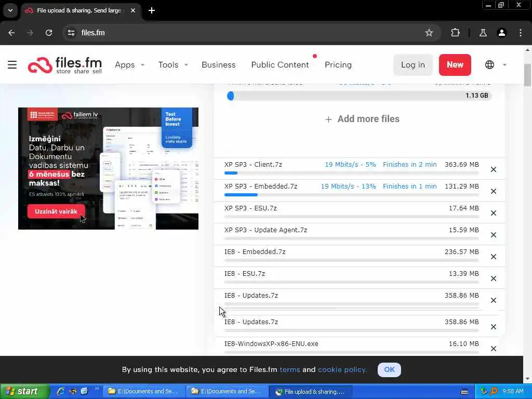Open the browser profile avatar

[501, 33]
